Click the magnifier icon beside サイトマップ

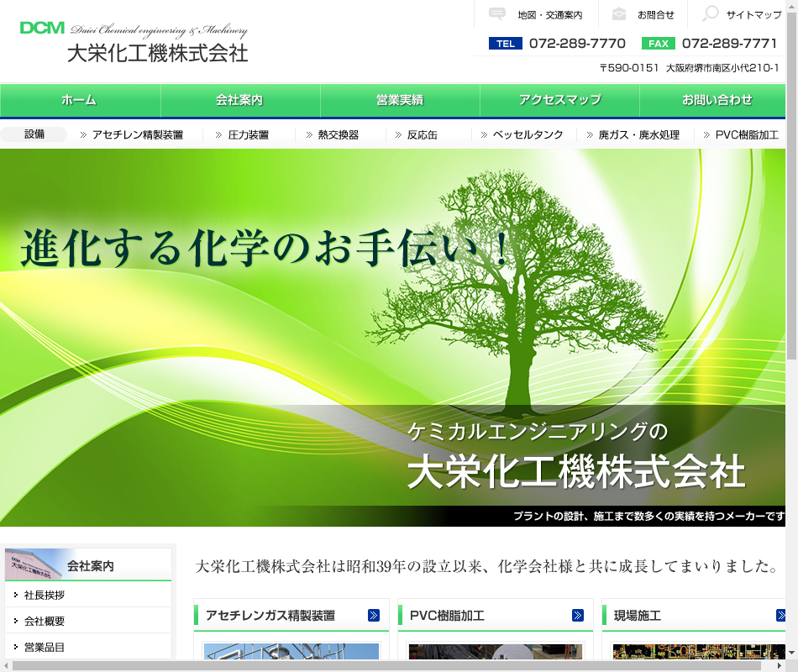(711, 14)
